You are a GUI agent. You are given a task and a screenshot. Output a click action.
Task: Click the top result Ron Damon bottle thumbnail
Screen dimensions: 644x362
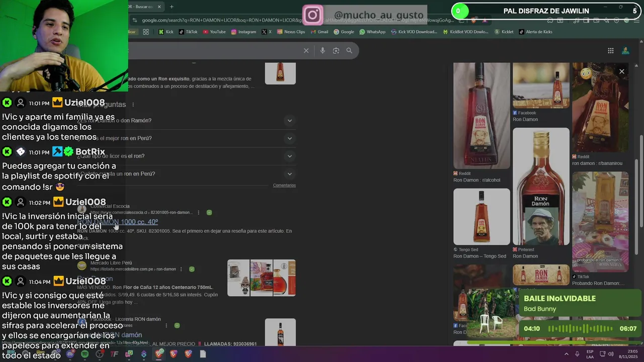(280, 73)
